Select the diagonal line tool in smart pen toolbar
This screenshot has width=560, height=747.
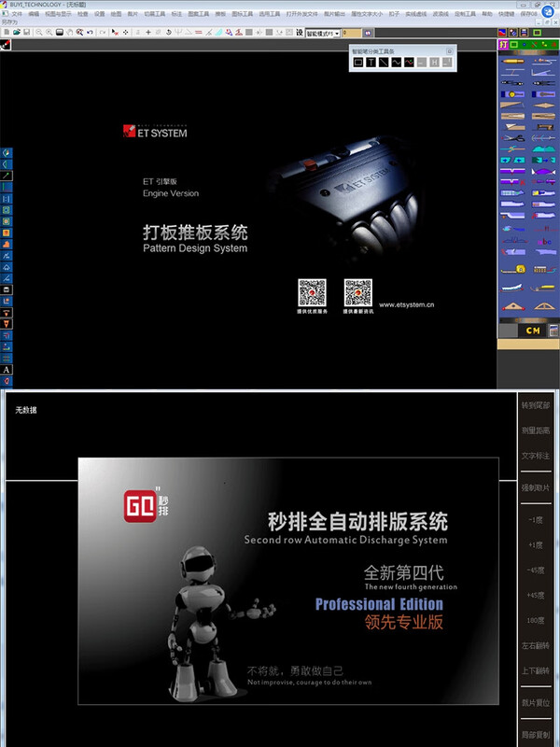coord(384,62)
